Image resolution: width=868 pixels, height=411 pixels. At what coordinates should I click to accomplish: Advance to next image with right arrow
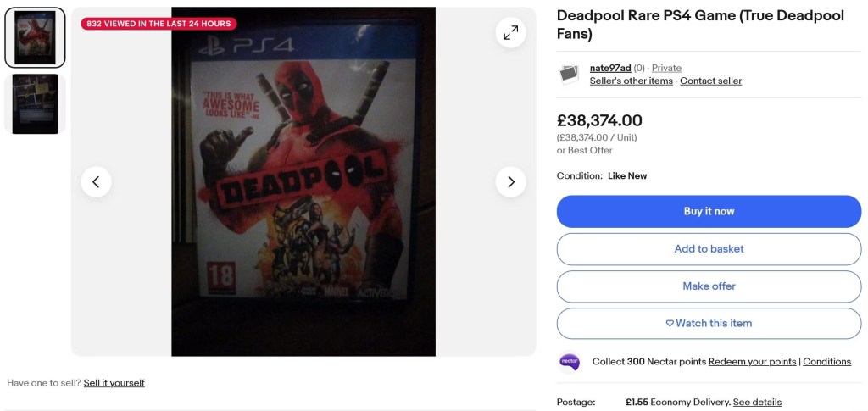[510, 182]
